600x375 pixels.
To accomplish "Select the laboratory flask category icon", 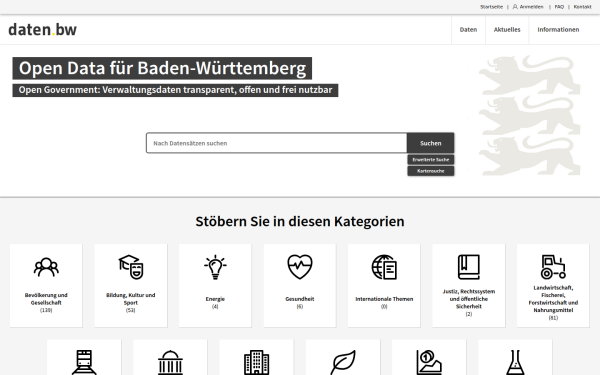I will pyautogui.click(x=515, y=362).
